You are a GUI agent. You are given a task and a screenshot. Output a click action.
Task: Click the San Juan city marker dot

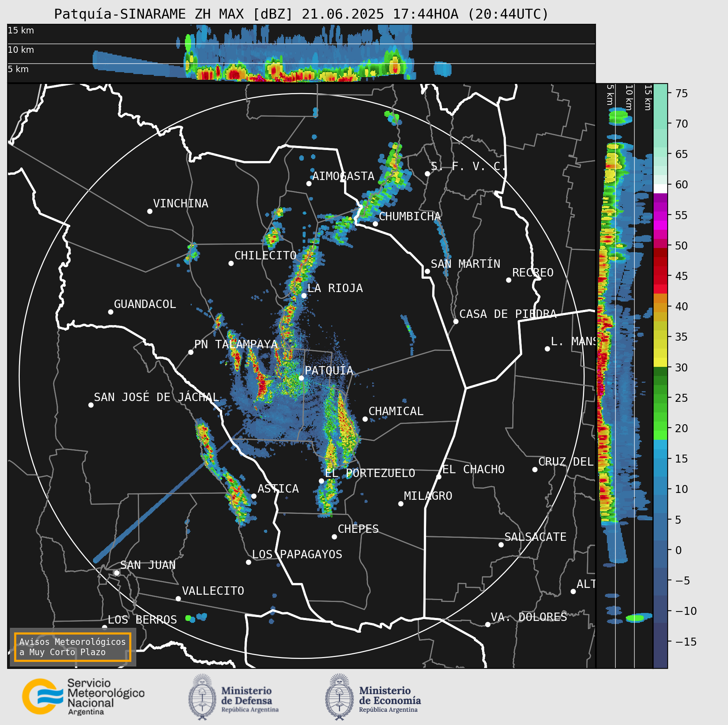click(117, 573)
